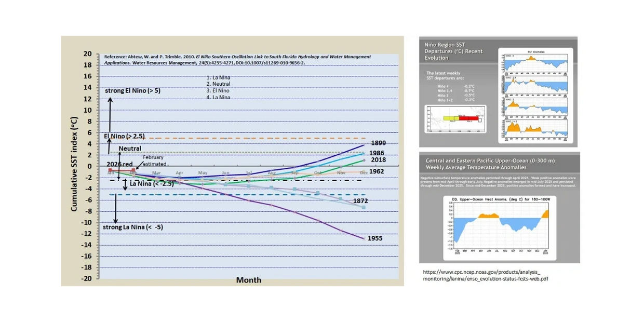The width and height of the screenshot is (644, 322).
Task: Click the 1955 line label
Action: pyautogui.click(x=375, y=238)
